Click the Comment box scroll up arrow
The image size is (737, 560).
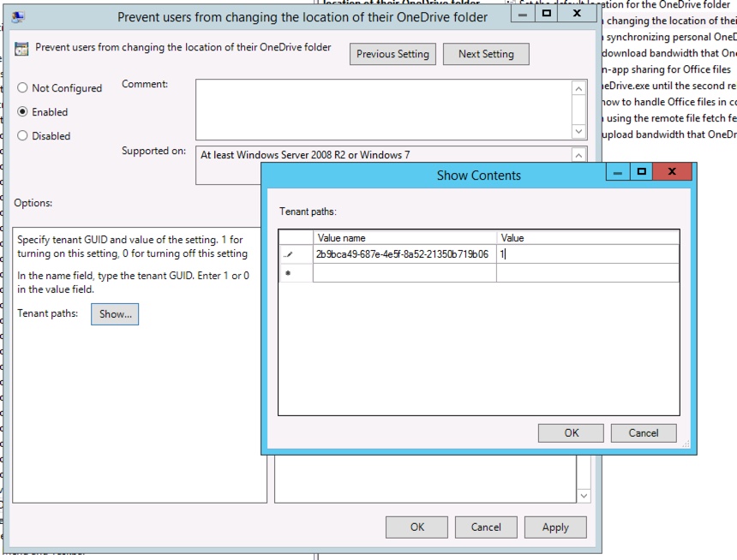coord(579,89)
